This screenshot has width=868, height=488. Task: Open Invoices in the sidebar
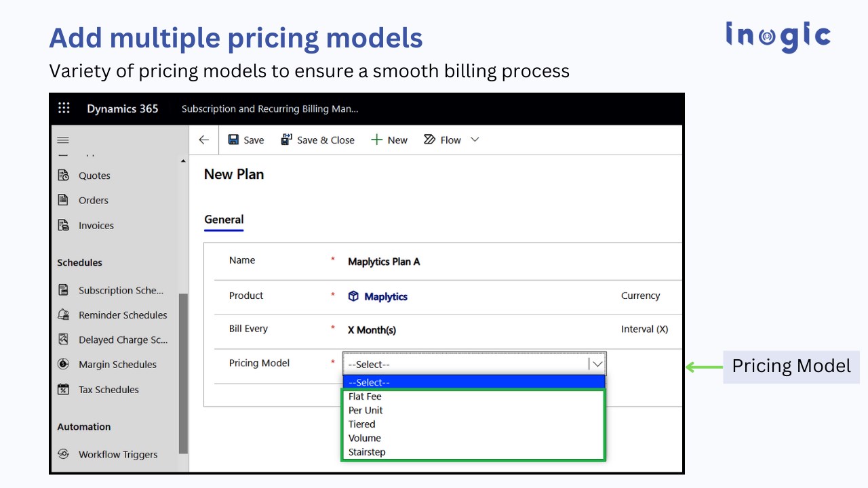click(x=96, y=225)
